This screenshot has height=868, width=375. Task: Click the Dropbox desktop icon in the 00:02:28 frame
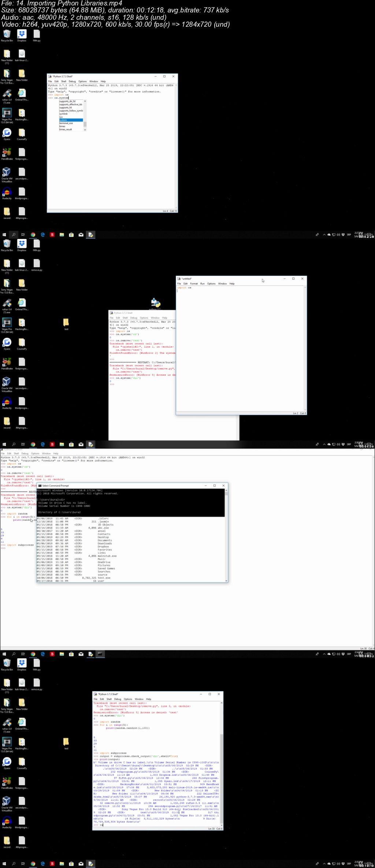pos(22,36)
